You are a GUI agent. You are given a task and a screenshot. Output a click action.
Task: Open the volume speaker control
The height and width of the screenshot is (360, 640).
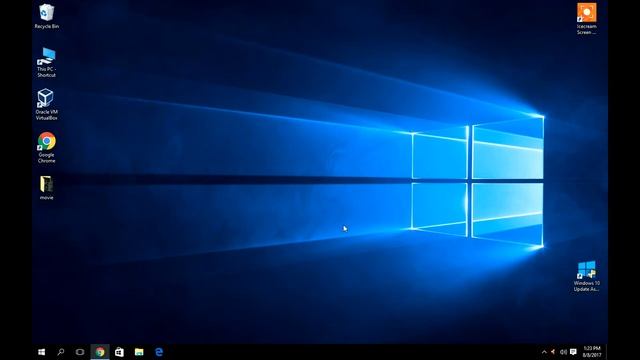coord(563,352)
